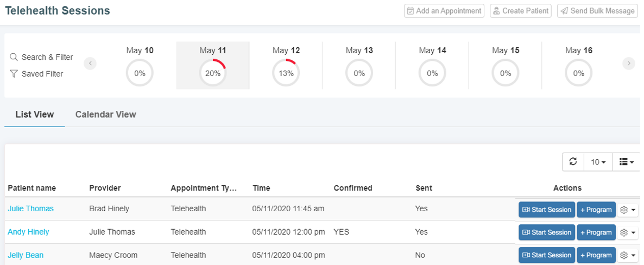The height and width of the screenshot is (265, 644).
Task: Start Session for Jelly Bean
Action: (547, 255)
